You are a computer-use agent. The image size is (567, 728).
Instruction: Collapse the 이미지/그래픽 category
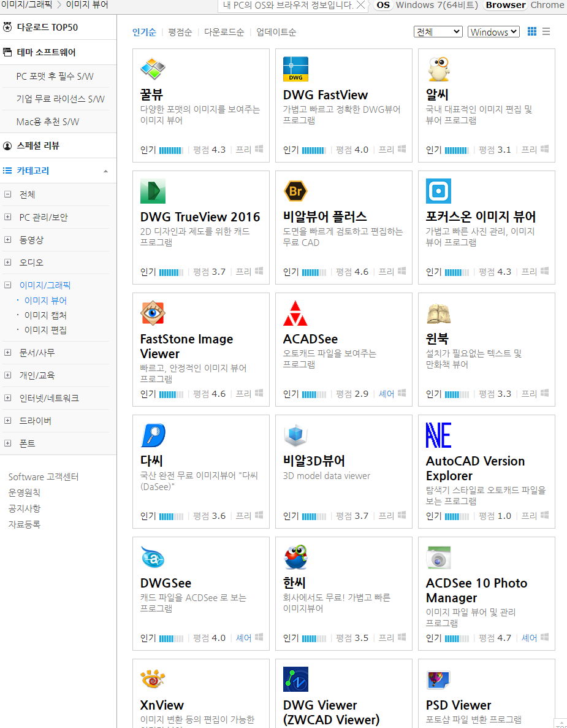pyautogui.click(x=8, y=285)
